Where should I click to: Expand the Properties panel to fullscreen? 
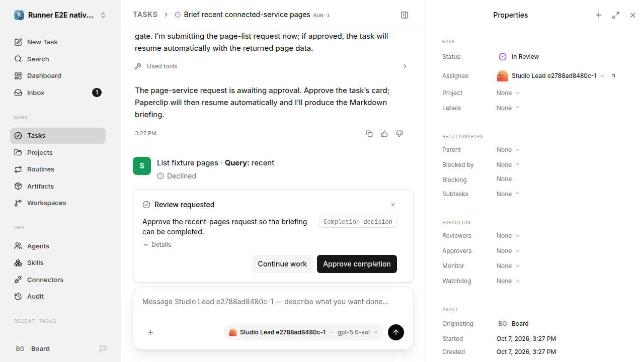coord(616,15)
